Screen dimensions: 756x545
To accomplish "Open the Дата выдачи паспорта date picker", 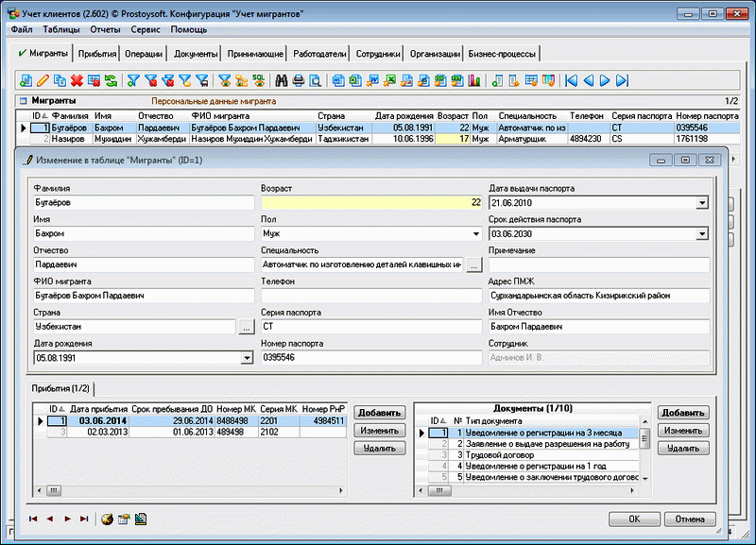I will coord(701,202).
